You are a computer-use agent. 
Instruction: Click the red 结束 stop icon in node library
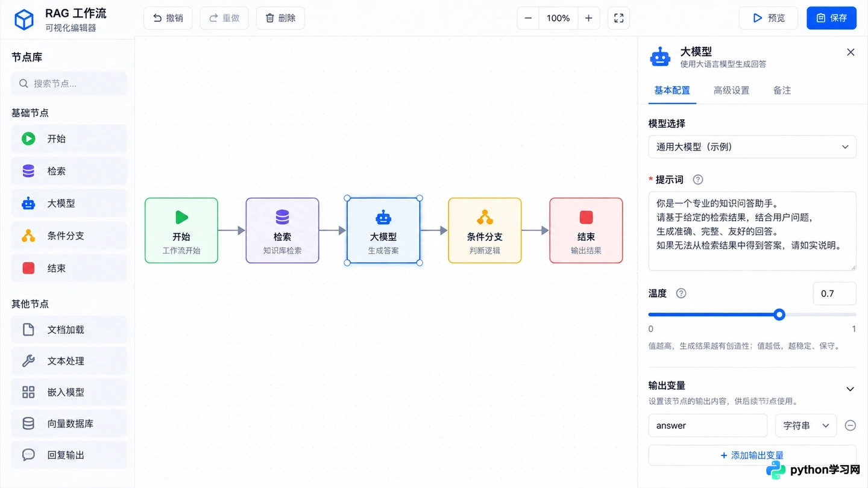point(28,268)
